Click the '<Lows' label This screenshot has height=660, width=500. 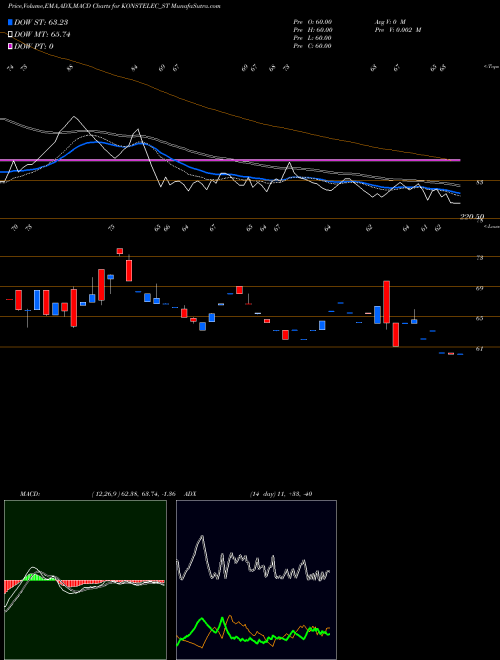pos(491,226)
